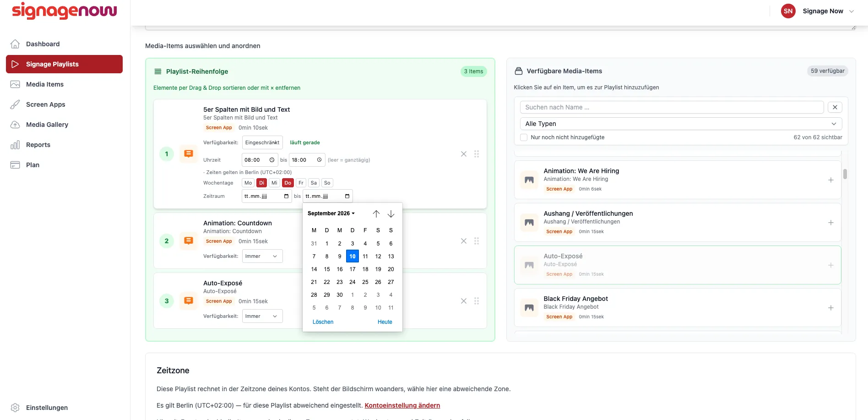Screen dimensions: 868x420
Task: Open the 'Alle Typen' type filter dropdown
Action: pos(681,124)
